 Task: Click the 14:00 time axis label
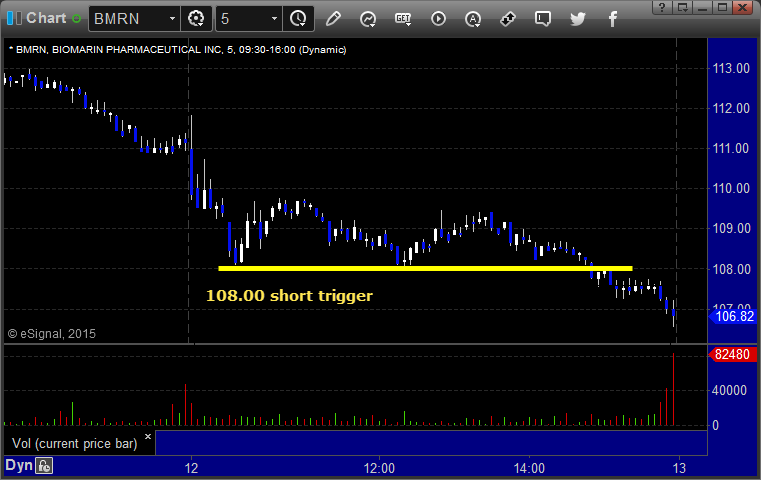point(529,468)
